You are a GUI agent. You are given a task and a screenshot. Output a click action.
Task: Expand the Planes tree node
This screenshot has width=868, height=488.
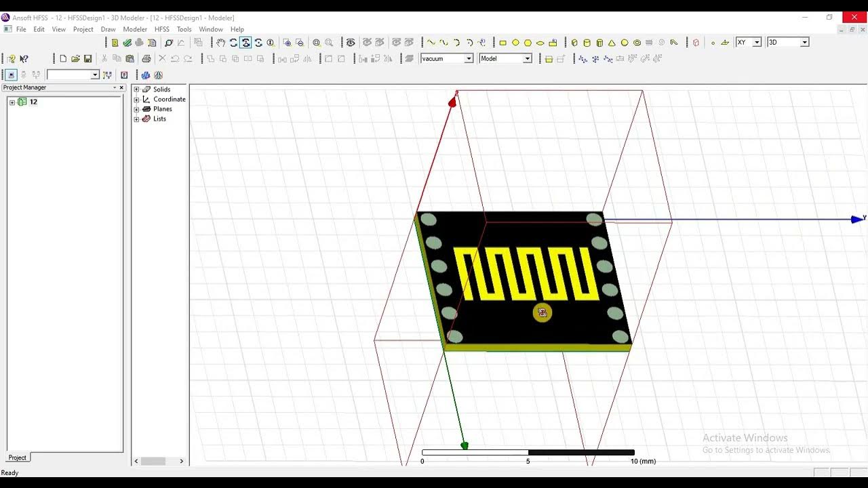pos(136,109)
